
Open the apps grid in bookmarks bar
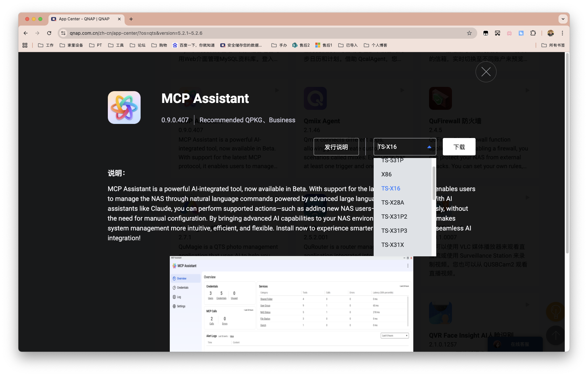point(25,45)
